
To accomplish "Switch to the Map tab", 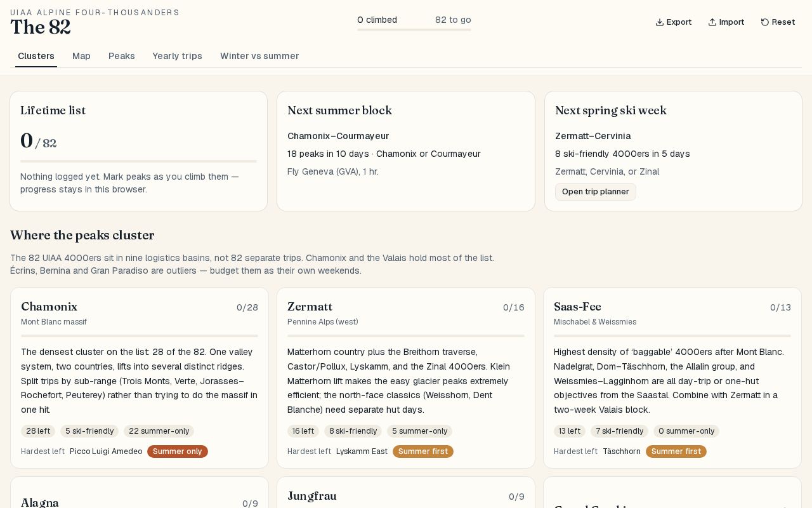I will click(81, 56).
